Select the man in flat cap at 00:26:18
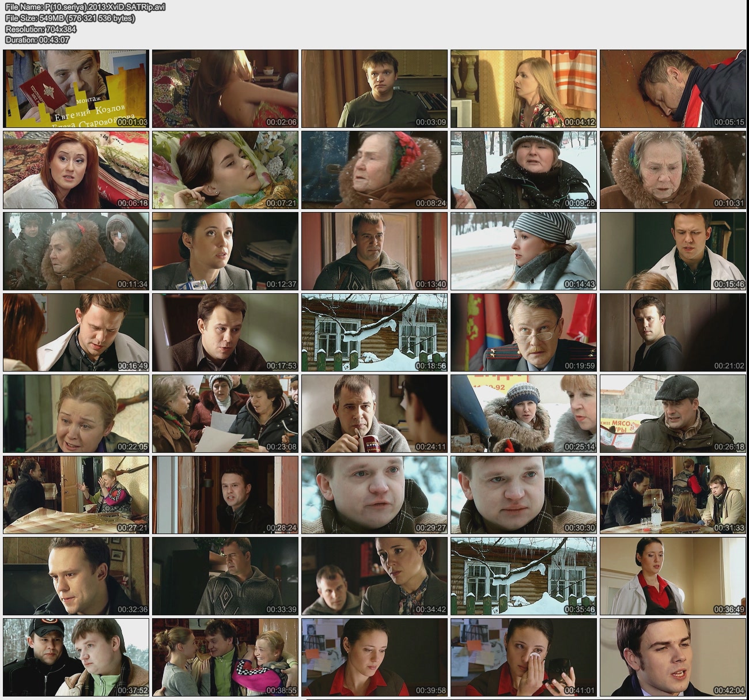749x700 pixels. (672, 414)
